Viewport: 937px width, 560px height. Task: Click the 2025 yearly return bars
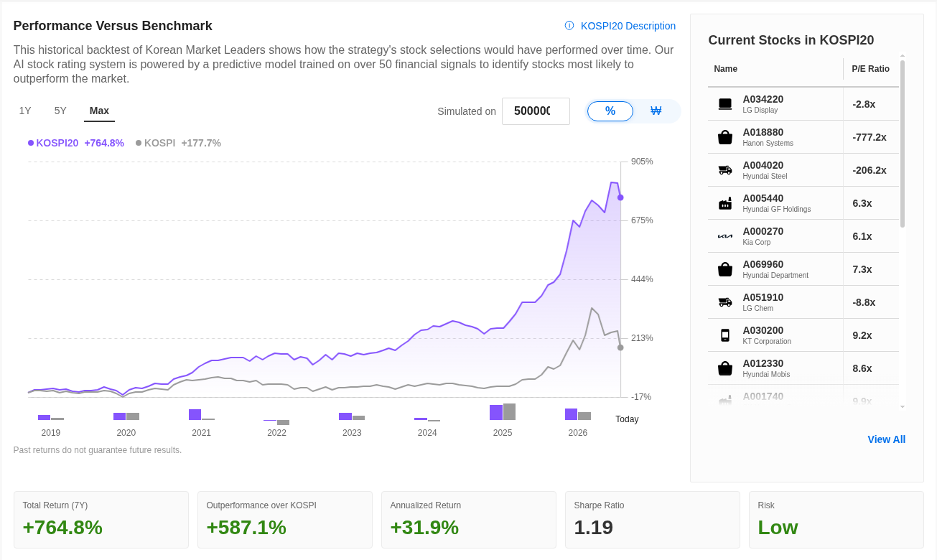coord(503,412)
